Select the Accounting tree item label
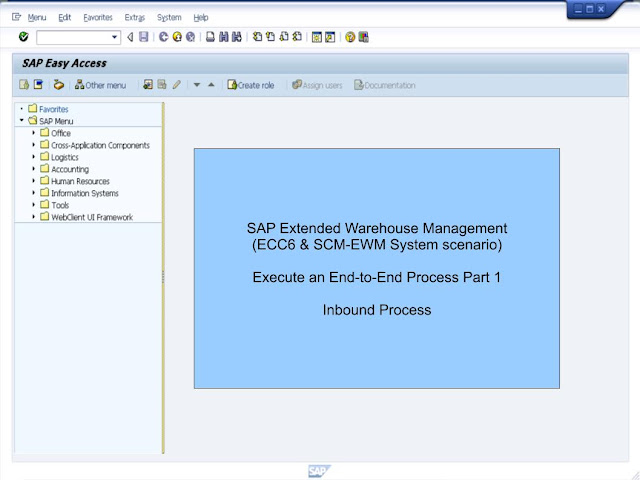 [70, 169]
